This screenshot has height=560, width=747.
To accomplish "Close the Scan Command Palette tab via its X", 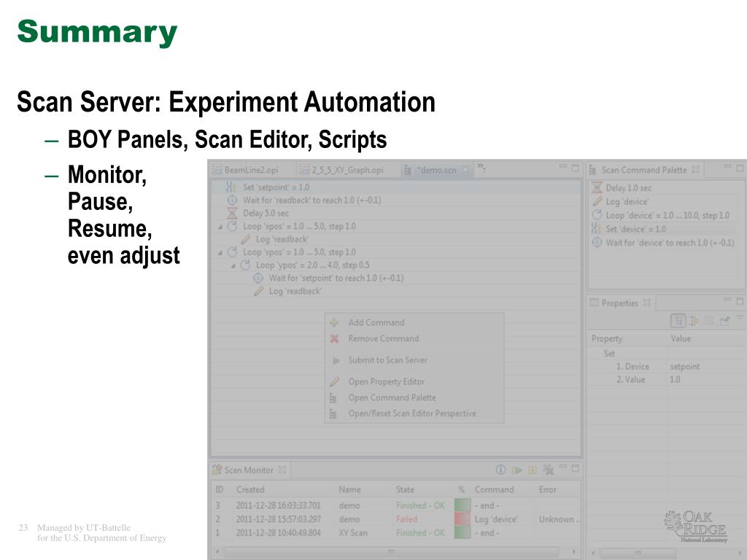I will pos(695,169).
